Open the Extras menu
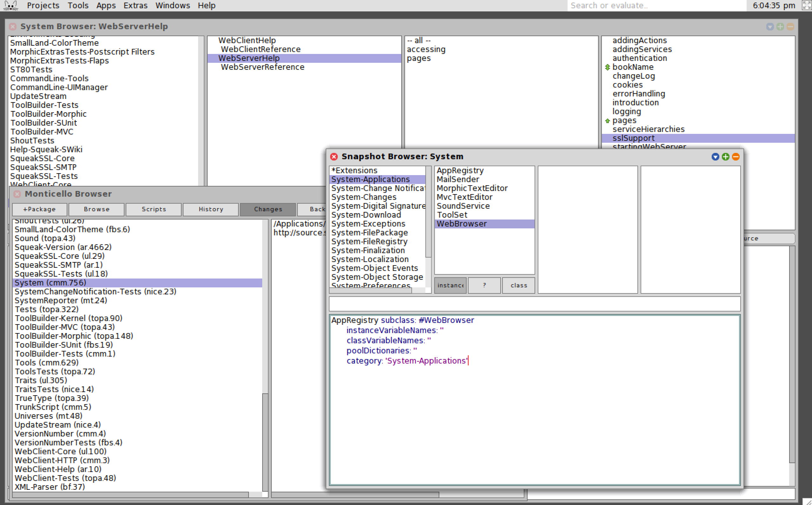The height and width of the screenshot is (505, 812). (135, 5)
